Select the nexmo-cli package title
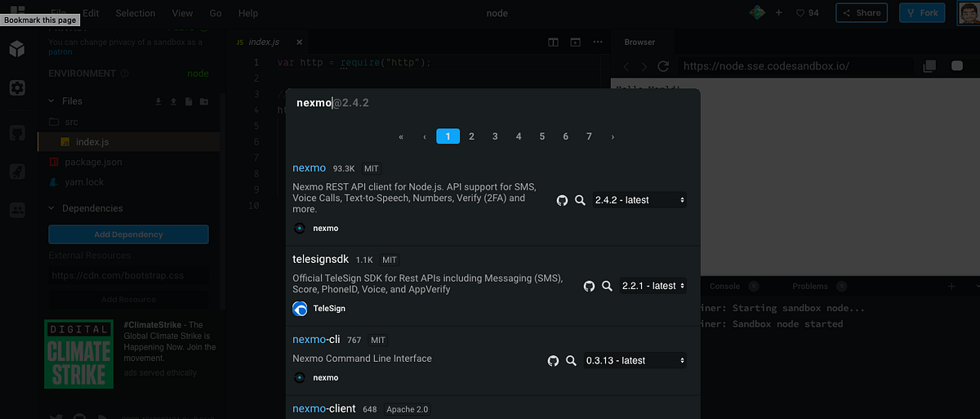The image size is (980, 419). click(x=316, y=340)
